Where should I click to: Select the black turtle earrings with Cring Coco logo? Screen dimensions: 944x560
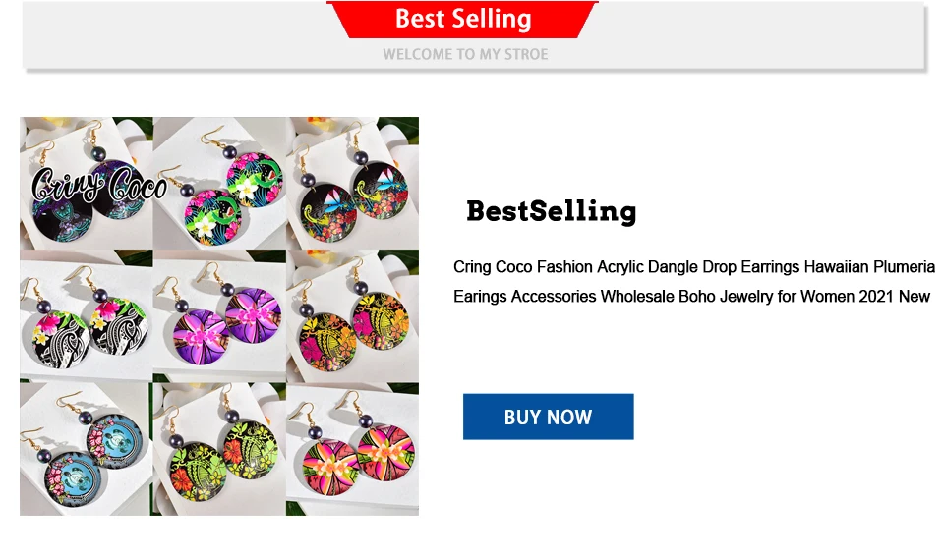pos(87,183)
